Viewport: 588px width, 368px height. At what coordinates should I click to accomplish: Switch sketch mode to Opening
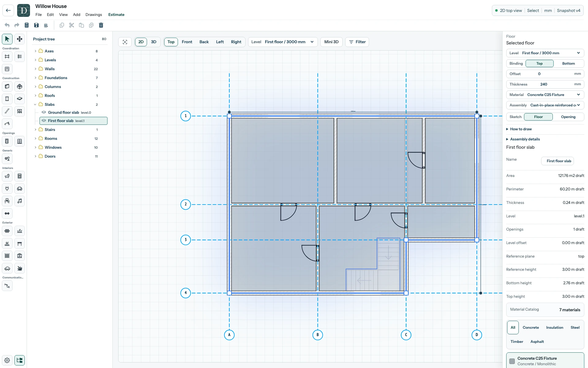(x=568, y=117)
